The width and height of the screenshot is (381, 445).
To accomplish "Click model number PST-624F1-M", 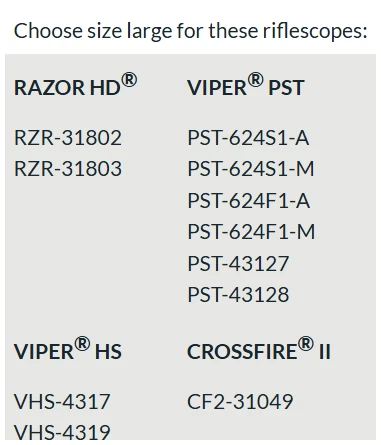I will [x=251, y=232].
